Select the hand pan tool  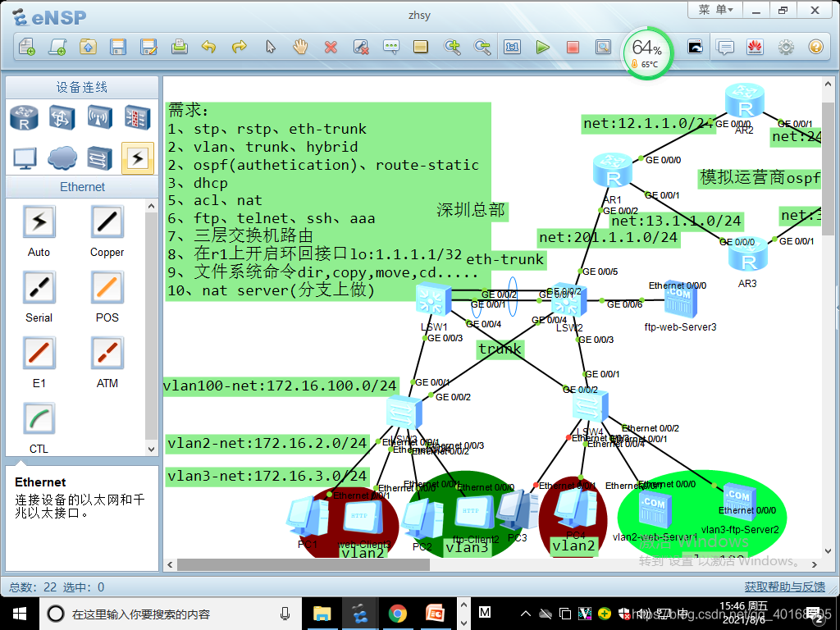(300, 47)
